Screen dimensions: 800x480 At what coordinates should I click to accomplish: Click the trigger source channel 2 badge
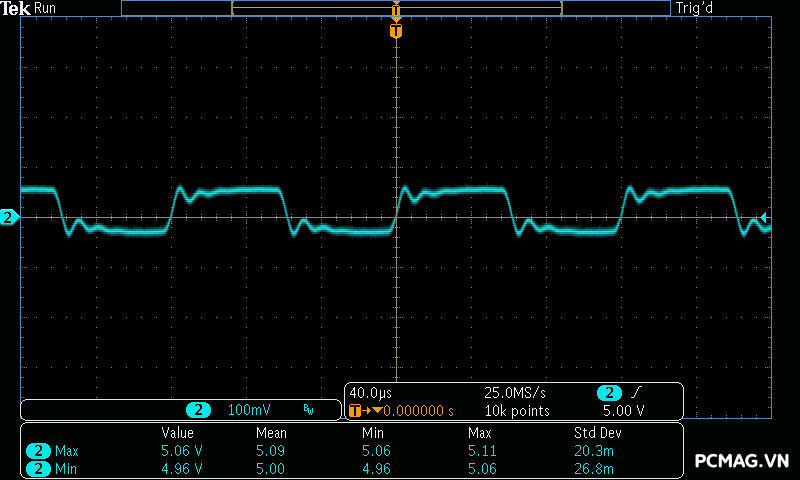[609, 393]
